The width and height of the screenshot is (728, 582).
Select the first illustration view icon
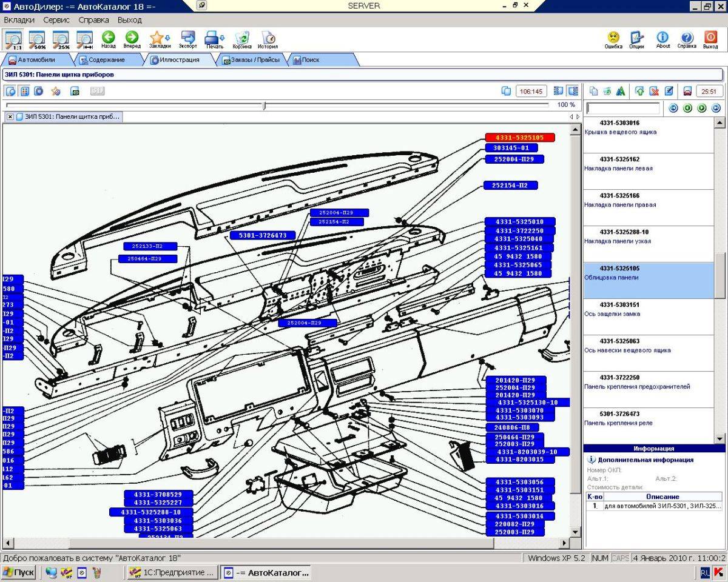(11, 91)
